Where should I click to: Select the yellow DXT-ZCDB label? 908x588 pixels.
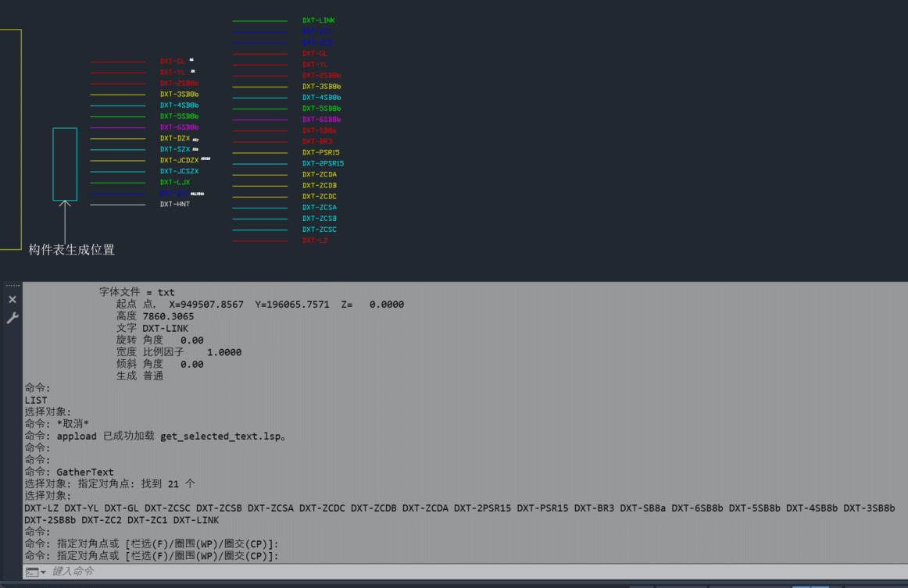[320, 185]
